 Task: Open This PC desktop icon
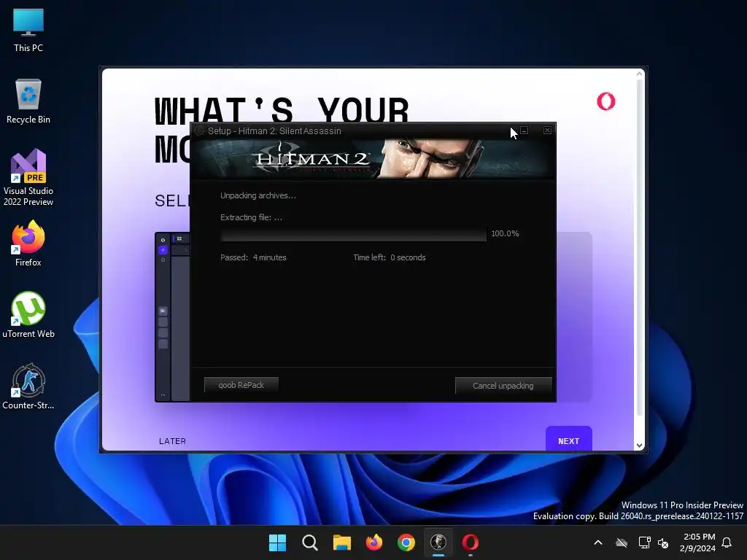point(28,31)
